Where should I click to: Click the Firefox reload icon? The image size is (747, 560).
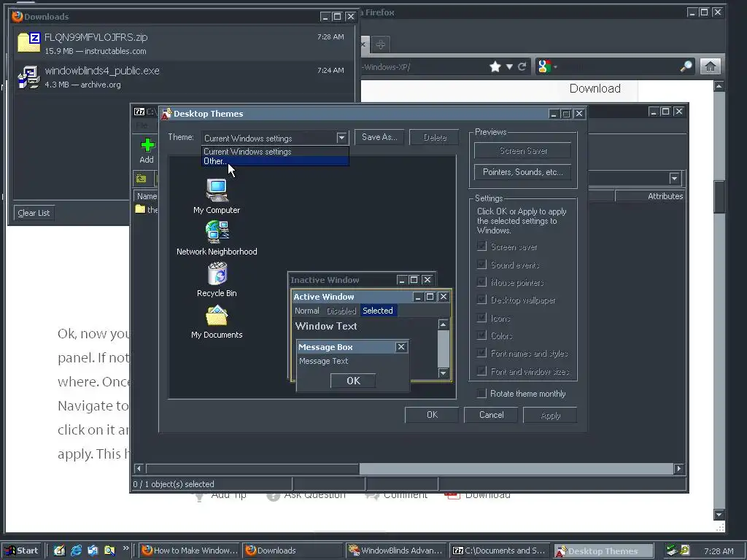(x=522, y=66)
